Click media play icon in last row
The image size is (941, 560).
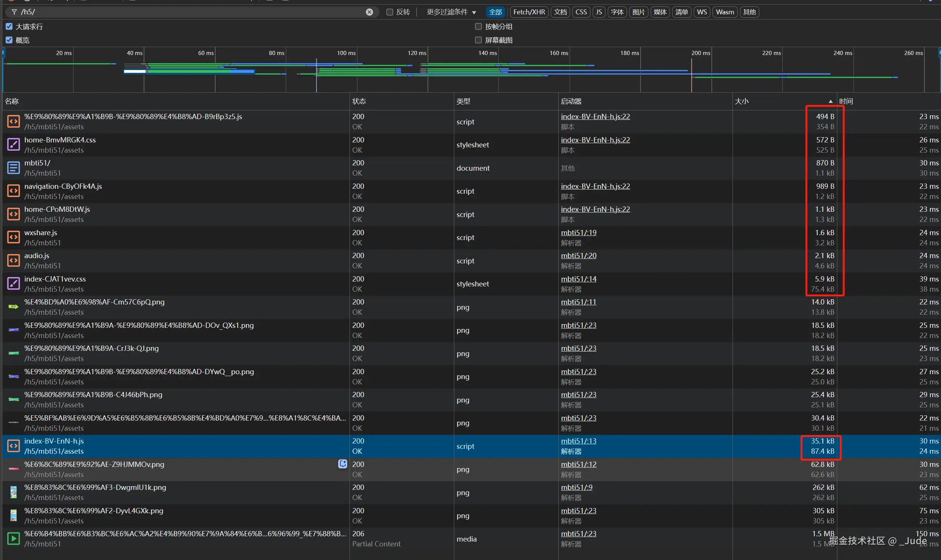click(x=14, y=539)
